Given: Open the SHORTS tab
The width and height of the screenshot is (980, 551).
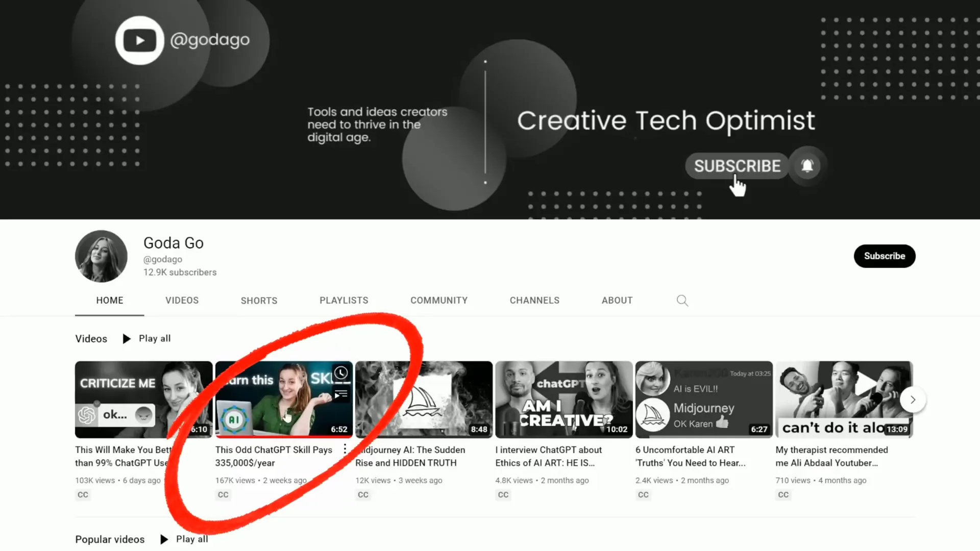Looking at the screenshot, I should (x=259, y=300).
